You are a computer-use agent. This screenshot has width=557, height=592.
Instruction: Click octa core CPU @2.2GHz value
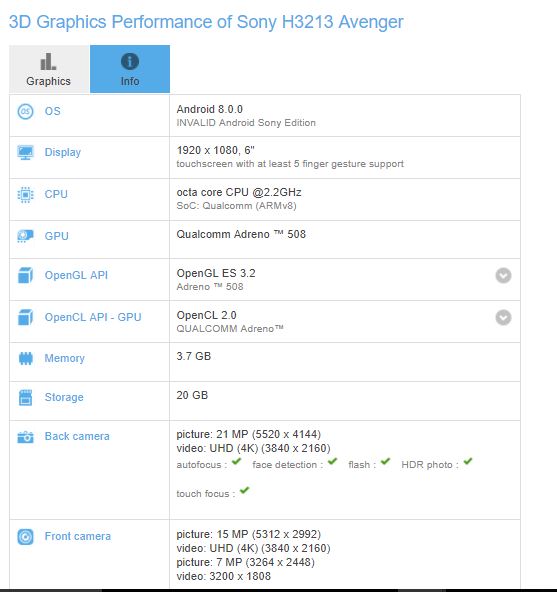pos(239,193)
